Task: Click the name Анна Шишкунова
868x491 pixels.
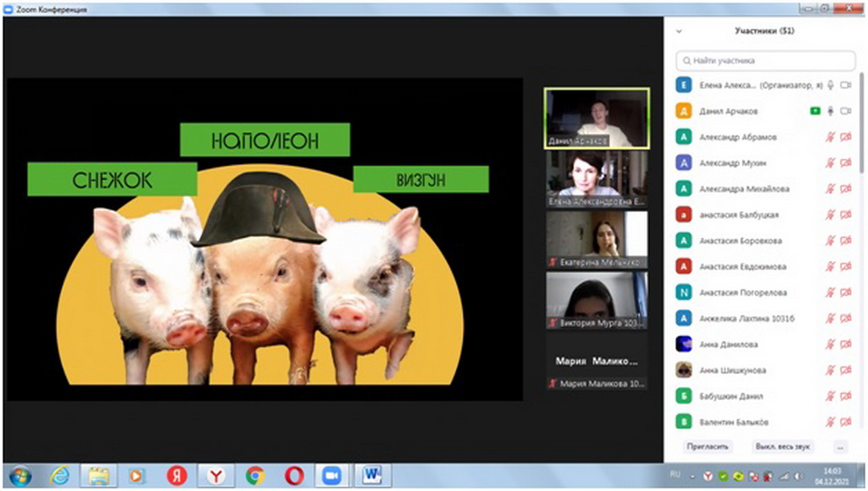Action: pos(732,371)
